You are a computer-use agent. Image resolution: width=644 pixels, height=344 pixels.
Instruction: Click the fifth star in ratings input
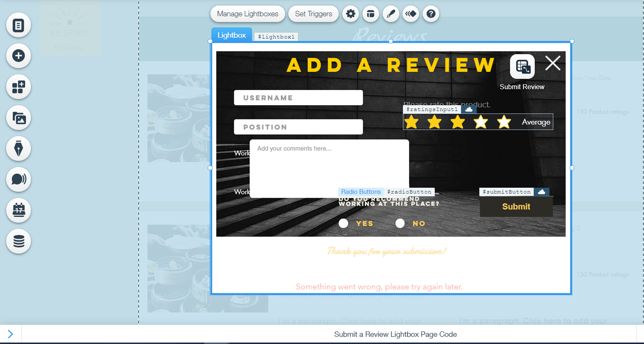click(x=504, y=122)
